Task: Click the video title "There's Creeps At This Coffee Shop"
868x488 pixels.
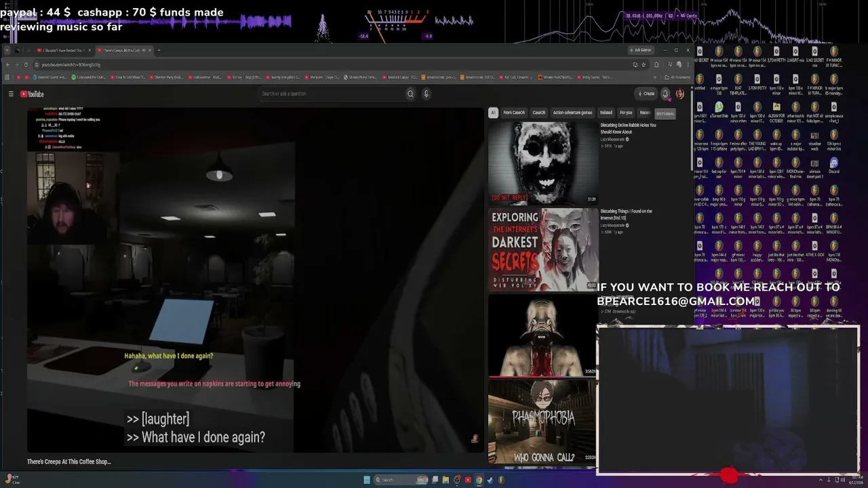Action: tap(69, 462)
